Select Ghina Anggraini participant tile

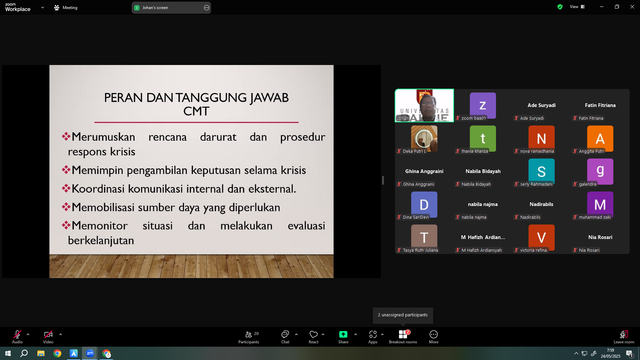point(424,171)
